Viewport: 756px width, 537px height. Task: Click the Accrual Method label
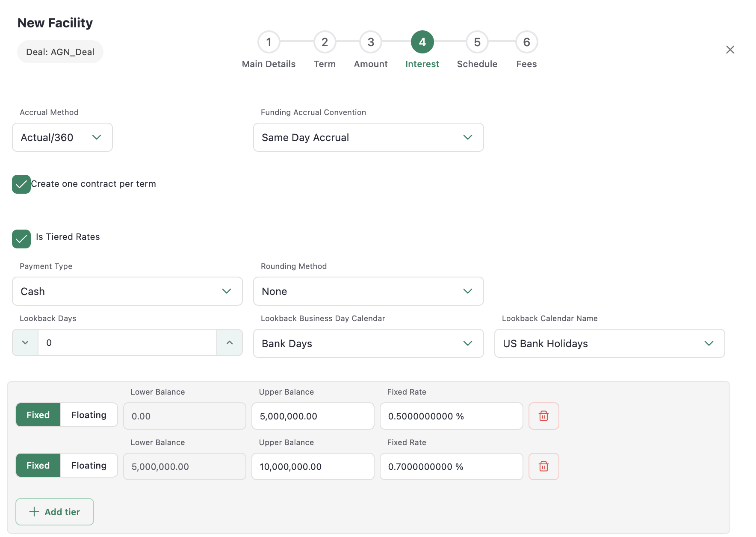(49, 112)
